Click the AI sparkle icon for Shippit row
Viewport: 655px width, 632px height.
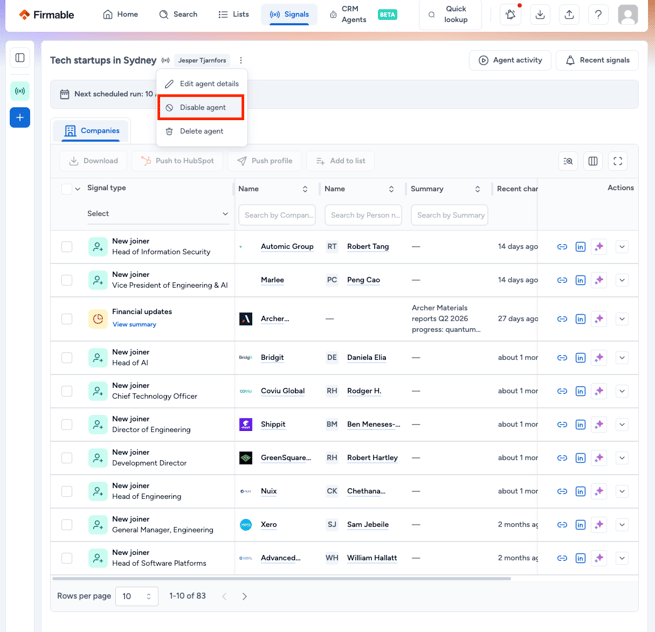coord(599,425)
